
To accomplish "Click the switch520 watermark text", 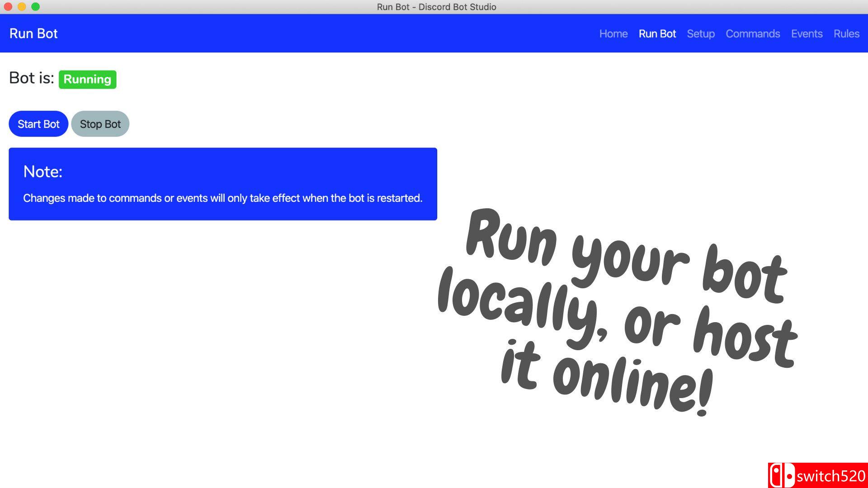I will 830,476.
